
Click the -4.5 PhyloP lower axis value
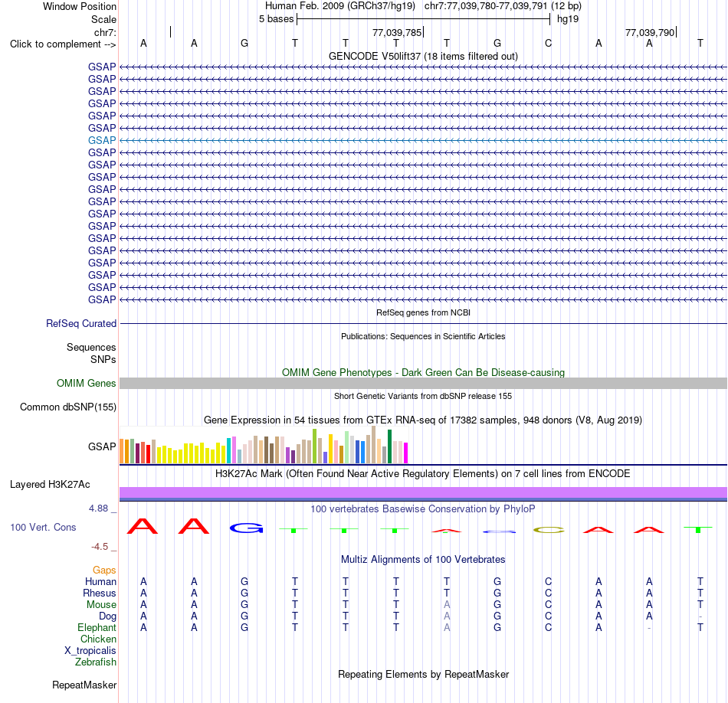click(x=100, y=547)
